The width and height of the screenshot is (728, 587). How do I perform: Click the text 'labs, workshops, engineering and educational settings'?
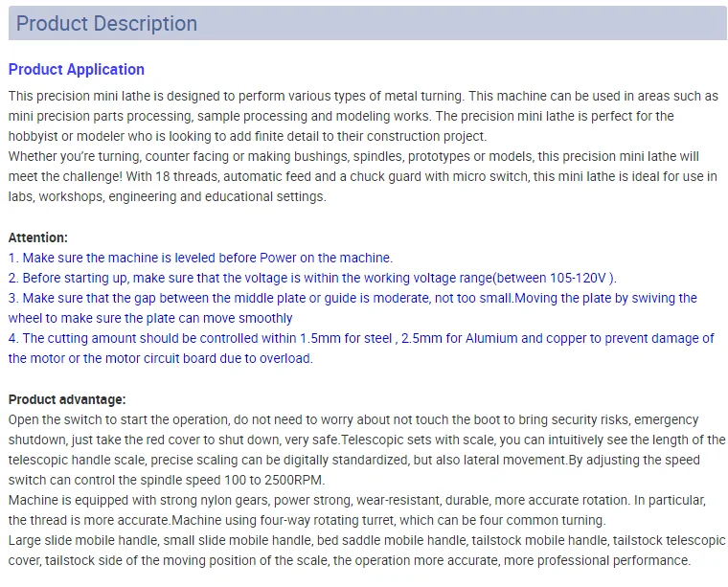pyautogui.click(x=167, y=196)
